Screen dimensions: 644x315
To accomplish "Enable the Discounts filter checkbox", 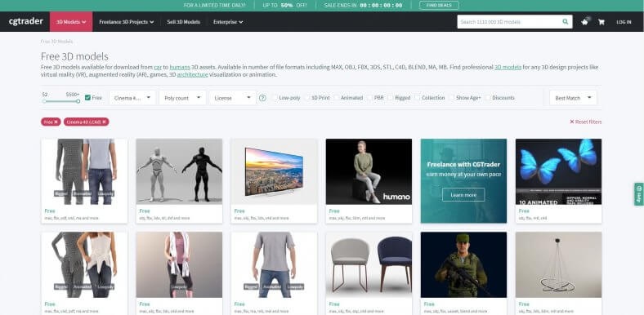I will pos(488,98).
